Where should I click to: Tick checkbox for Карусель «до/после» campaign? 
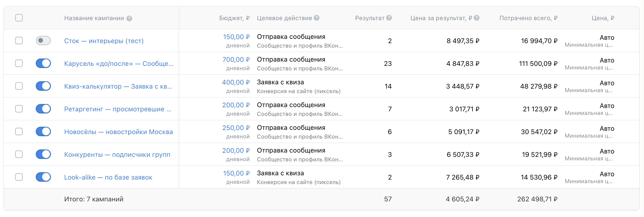(19, 63)
